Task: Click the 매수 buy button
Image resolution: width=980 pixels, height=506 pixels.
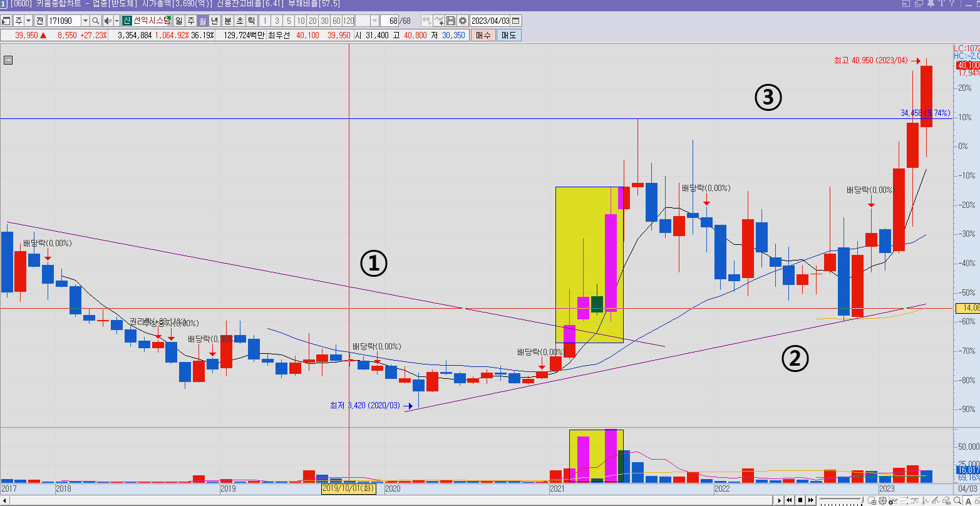Action: 483,35
